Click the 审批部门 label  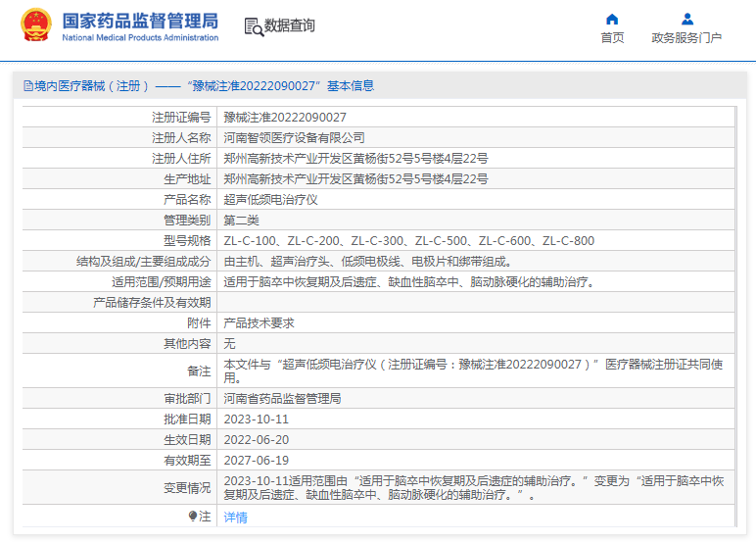187,399
